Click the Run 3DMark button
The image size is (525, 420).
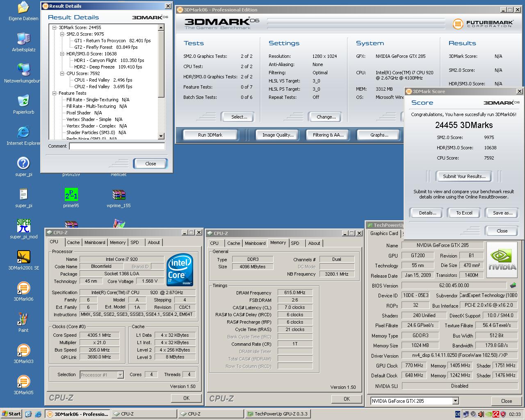[x=210, y=135]
